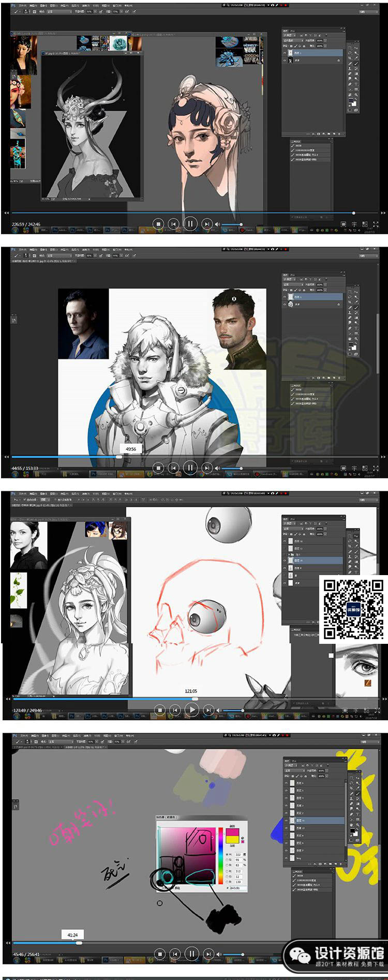The image size is (388, 980).
Task: Enter fullscreen in the 44:55 / 153:33 player
Action: click(x=376, y=468)
